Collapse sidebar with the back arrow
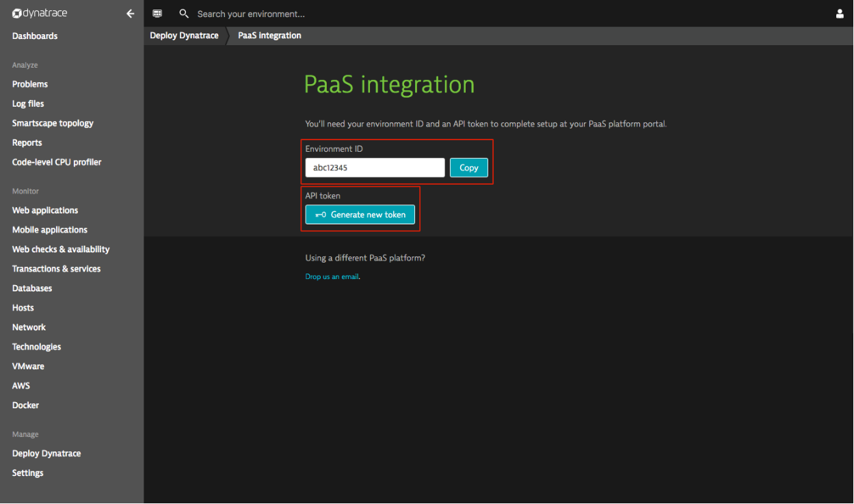 pyautogui.click(x=130, y=14)
